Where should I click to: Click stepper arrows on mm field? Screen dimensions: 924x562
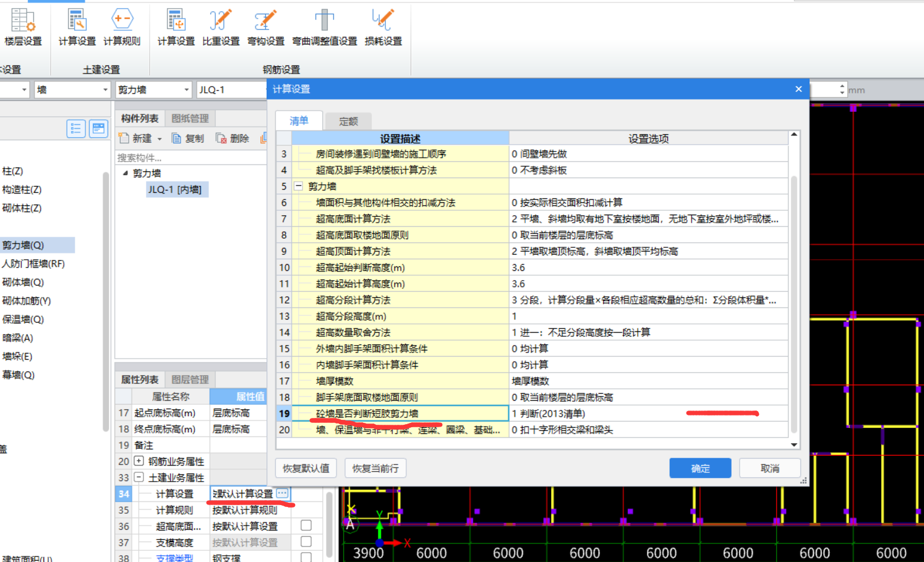click(842, 90)
